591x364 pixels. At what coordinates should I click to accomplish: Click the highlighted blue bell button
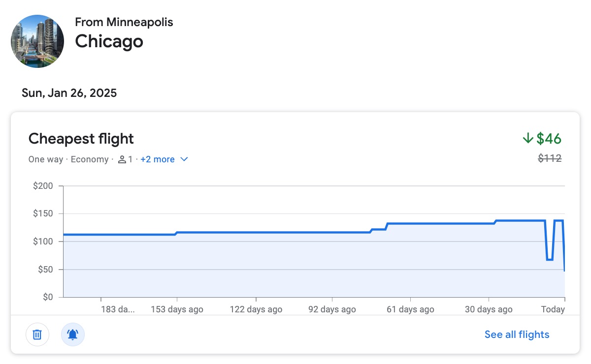[x=73, y=334]
